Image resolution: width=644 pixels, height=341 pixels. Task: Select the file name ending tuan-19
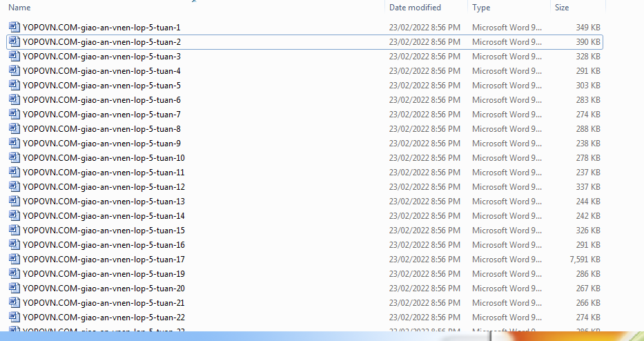104,273
